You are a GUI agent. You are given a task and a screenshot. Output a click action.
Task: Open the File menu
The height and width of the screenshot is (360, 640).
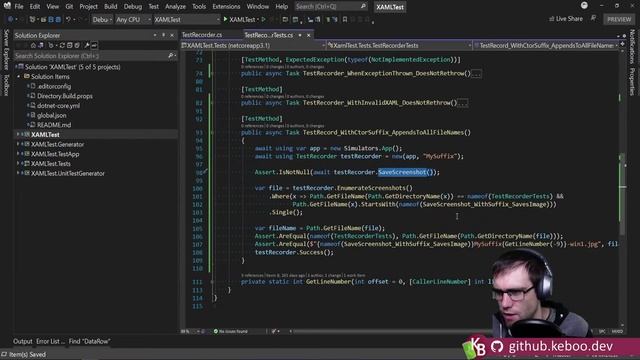19,7
